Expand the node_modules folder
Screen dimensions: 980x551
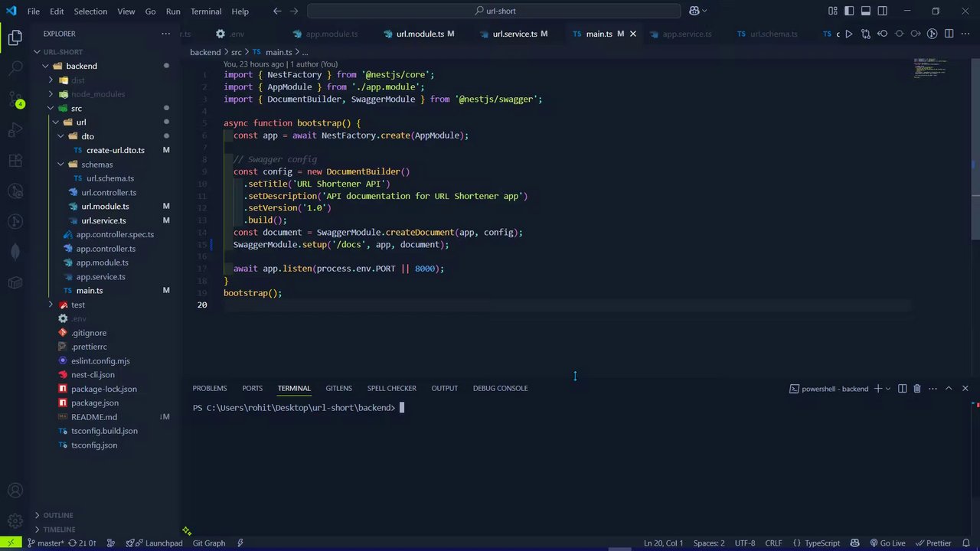(x=97, y=94)
